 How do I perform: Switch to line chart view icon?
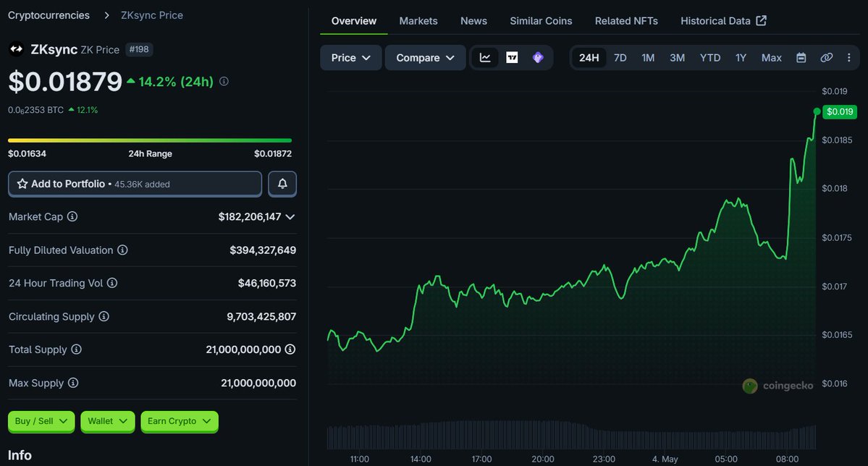[x=485, y=58]
